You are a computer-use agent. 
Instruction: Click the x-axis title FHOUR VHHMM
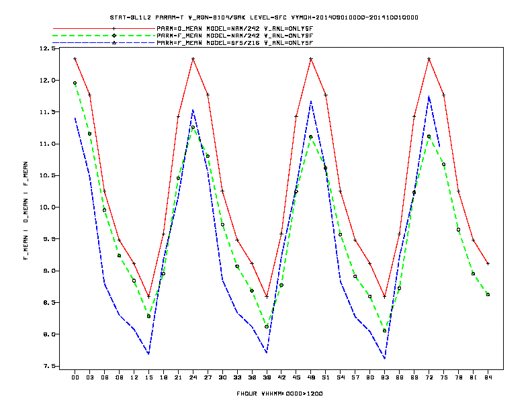pos(279,394)
